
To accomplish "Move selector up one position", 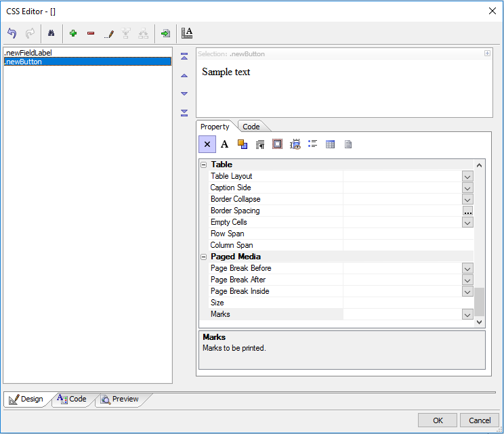I will (184, 75).
